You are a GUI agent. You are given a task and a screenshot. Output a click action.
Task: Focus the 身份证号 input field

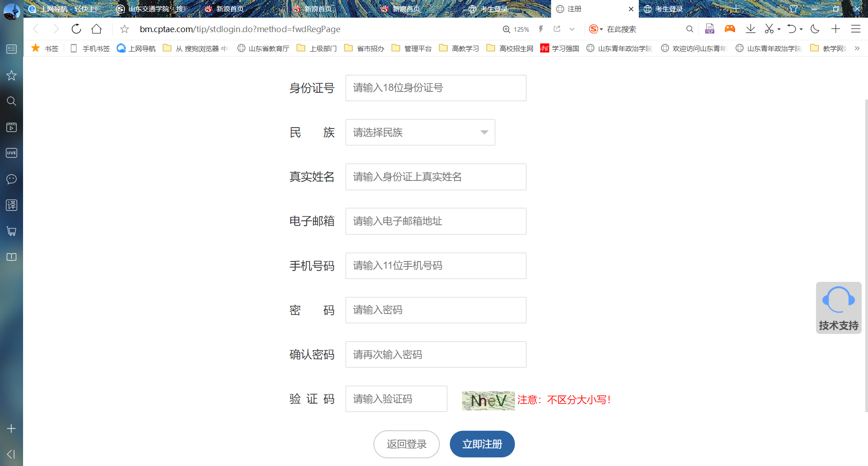point(435,88)
